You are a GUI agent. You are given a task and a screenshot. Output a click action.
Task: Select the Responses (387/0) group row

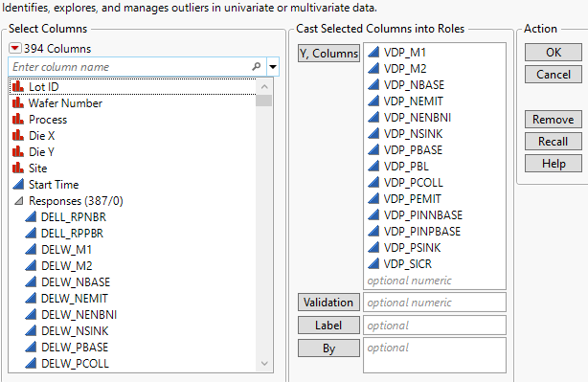pyautogui.click(x=132, y=201)
